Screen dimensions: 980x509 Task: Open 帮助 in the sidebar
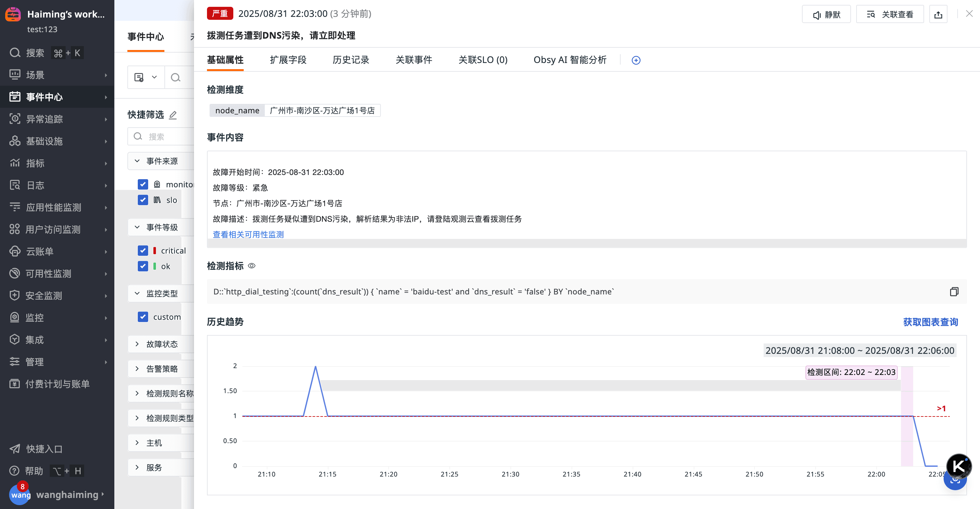(34, 471)
